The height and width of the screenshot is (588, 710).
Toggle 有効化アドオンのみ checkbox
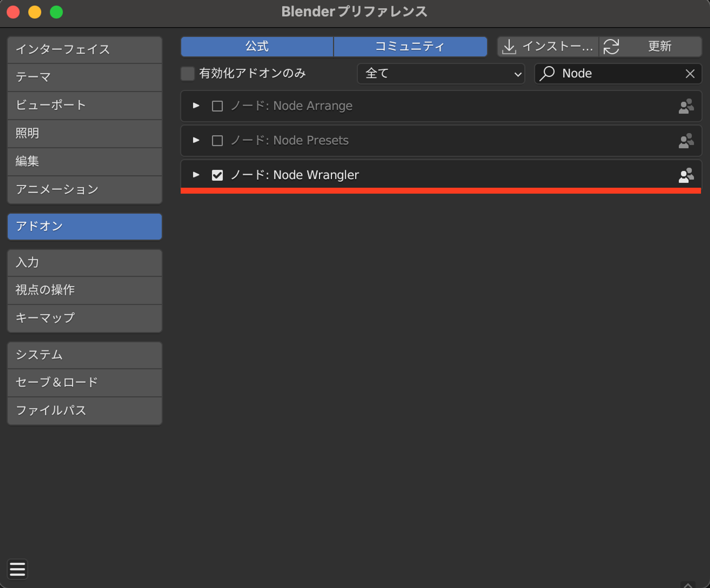pos(188,73)
